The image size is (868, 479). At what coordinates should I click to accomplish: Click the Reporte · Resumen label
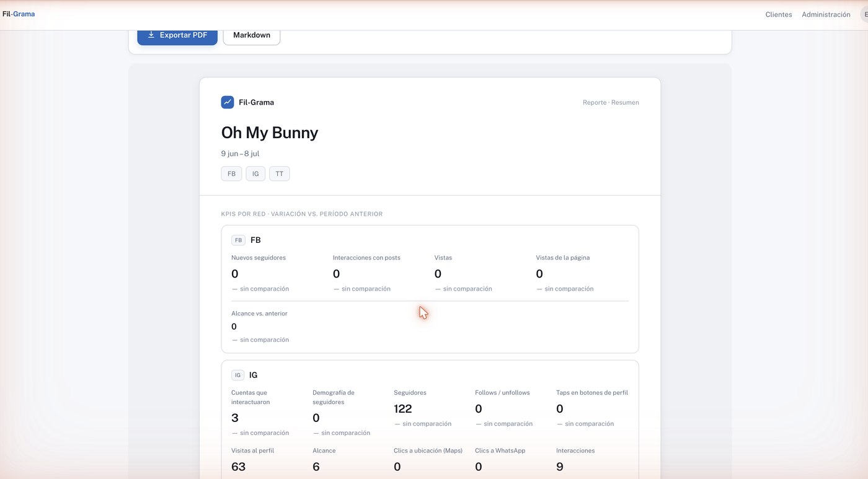click(611, 102)
